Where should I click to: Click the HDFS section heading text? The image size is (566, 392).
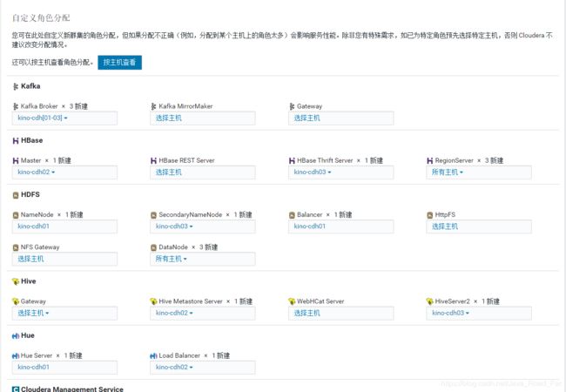[x=30, y=194]
